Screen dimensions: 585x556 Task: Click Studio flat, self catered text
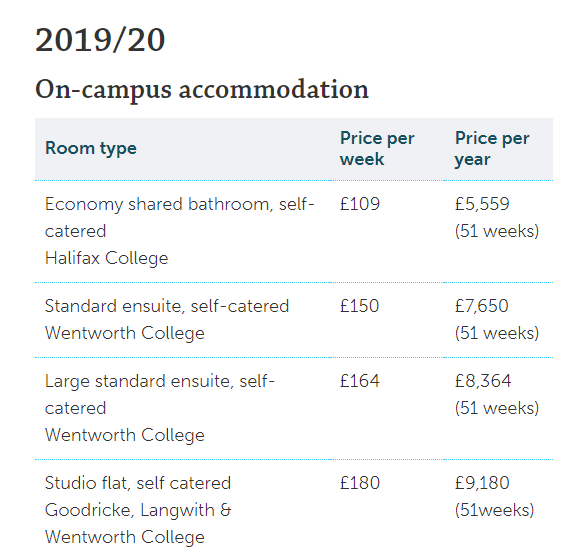(x=138, y=483)
